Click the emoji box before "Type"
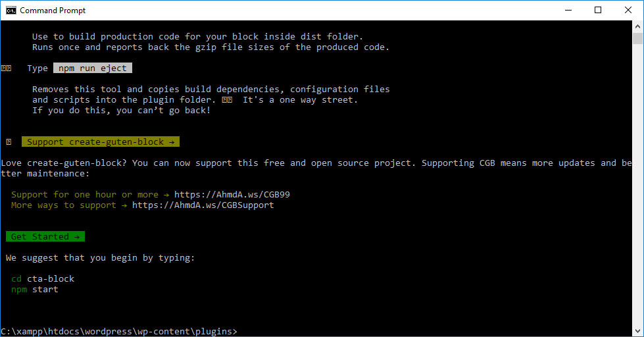This screenshot has width=644, height=337. (6, 68)
